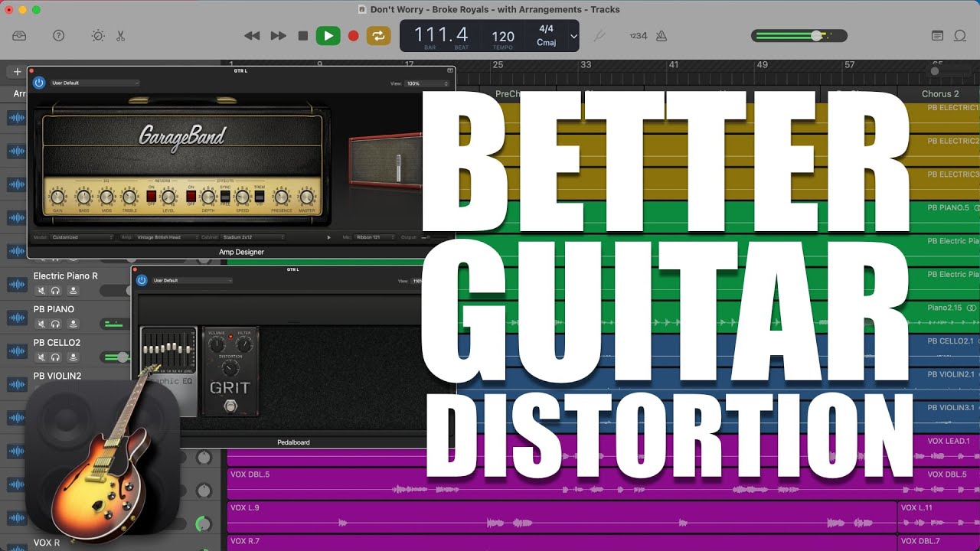Open the Loop Browser icon
Screen dimensions: 980x551
point(960,35)
